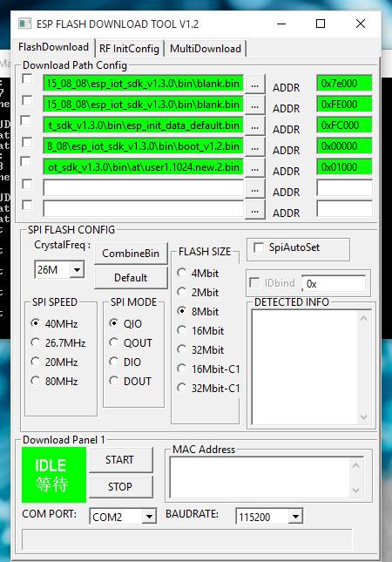Edit the 0xFE000 address field
Image resolution: width=392 pixels, height=562 pixels.
pyautogui.click(x=344, y=105)
